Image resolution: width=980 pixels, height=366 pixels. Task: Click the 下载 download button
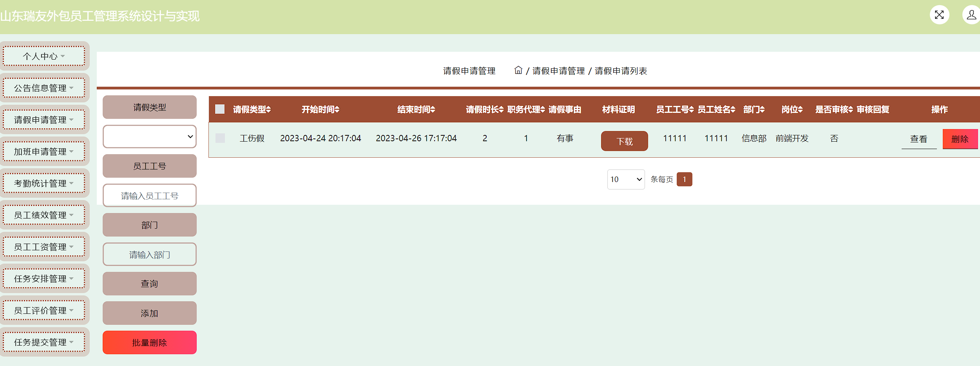[625, 141]
